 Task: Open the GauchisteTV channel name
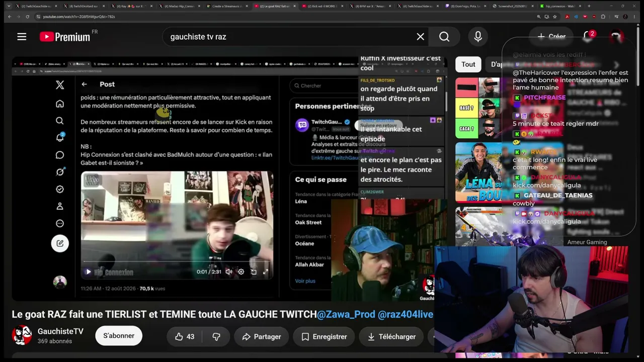pyautogui.click(x=60, y=331)
